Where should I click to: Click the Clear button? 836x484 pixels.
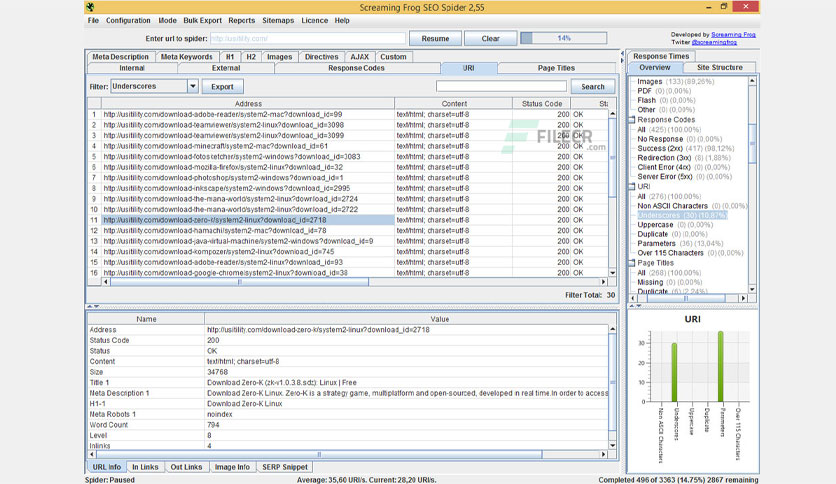[491, 38]
